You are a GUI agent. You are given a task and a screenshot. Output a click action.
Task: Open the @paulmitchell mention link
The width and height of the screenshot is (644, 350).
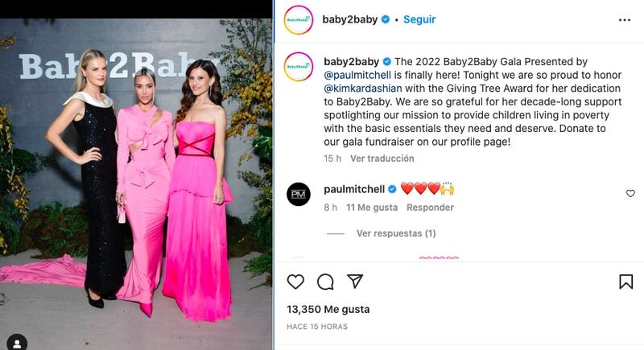click(x=357, y=75)
